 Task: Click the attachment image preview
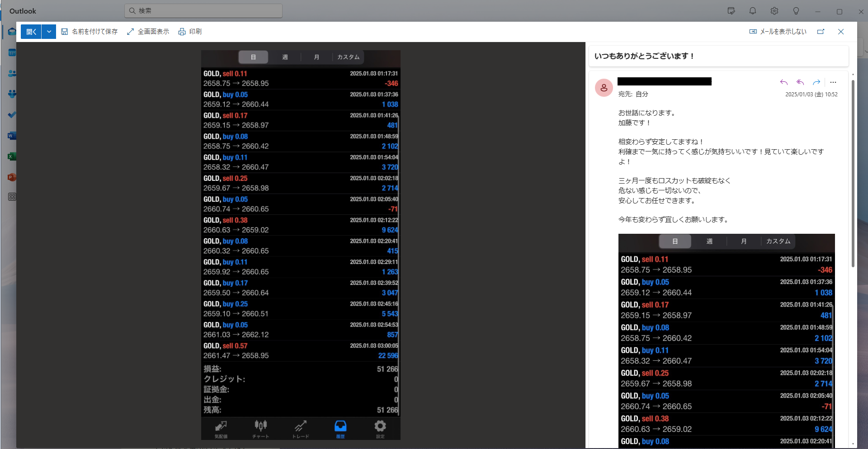[x=301, y=245]
